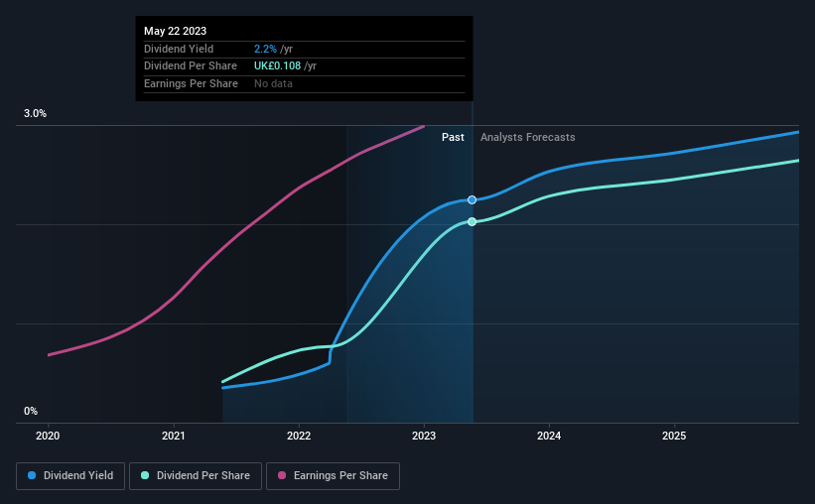Click the 2.2% dividend yield value
The height and width of the screenshot is (504, 815).
[265, 49]
